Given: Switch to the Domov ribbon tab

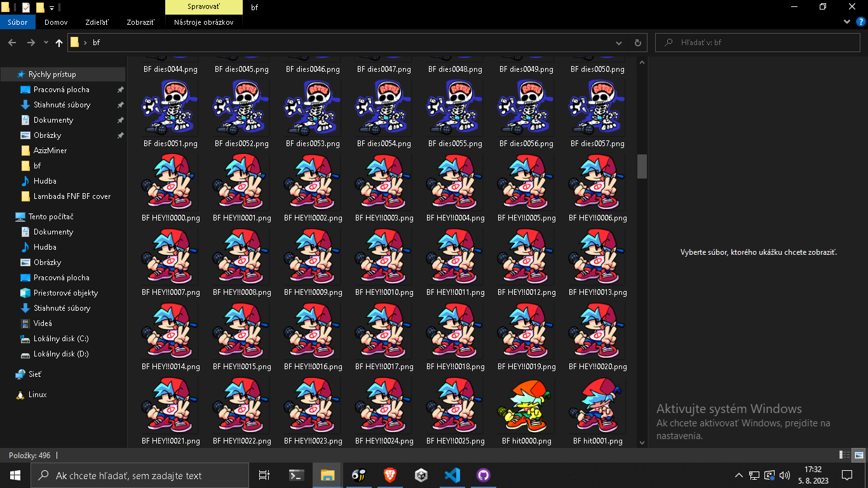Looking at the screenshot, I should point(56,22).
